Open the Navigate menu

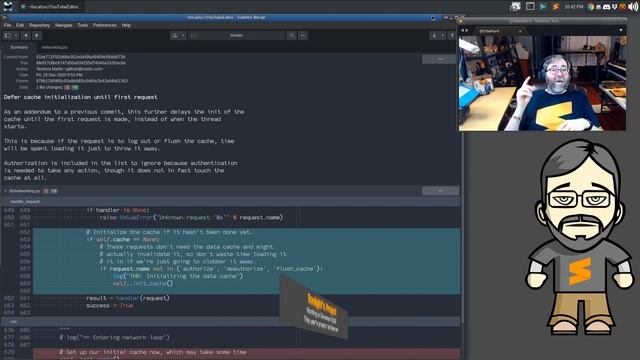pos(64,25)
